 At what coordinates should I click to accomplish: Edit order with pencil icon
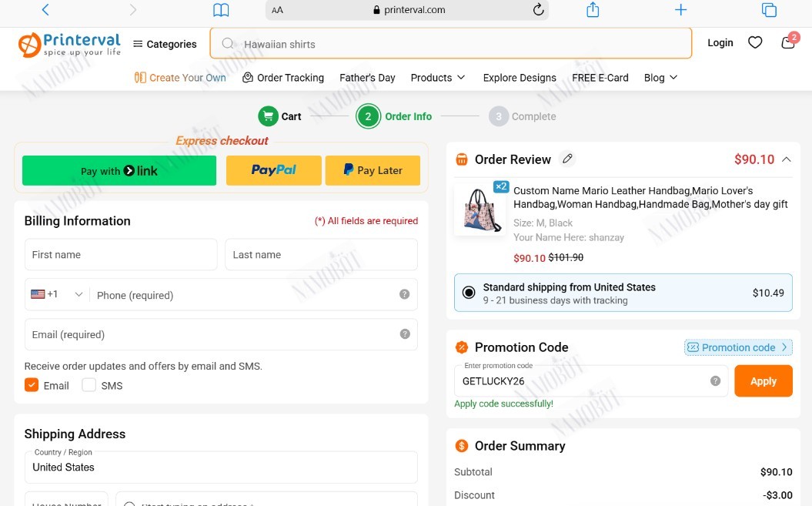pyautogui.click(x=567, y=159)
